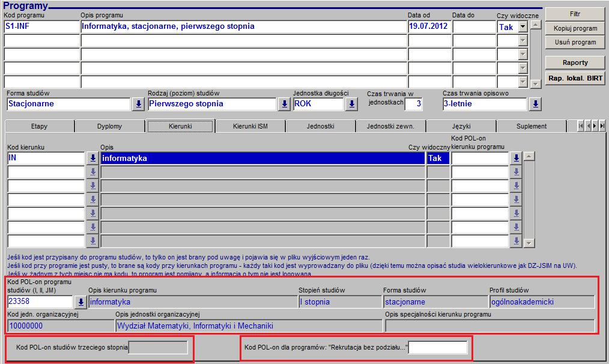Click Czas trwania opisowo field showing 3-letnie
The width and height of the screenshot is (609, 364).
485,104
